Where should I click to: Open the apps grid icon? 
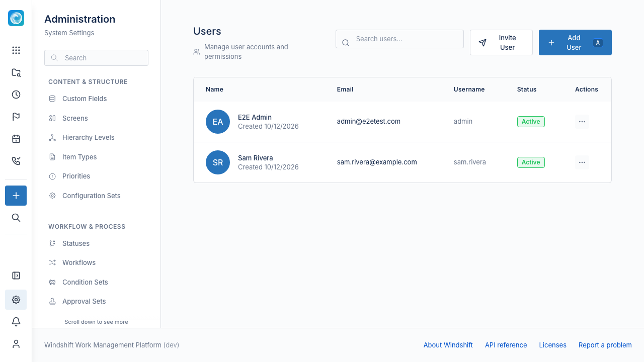coord(16,50)
